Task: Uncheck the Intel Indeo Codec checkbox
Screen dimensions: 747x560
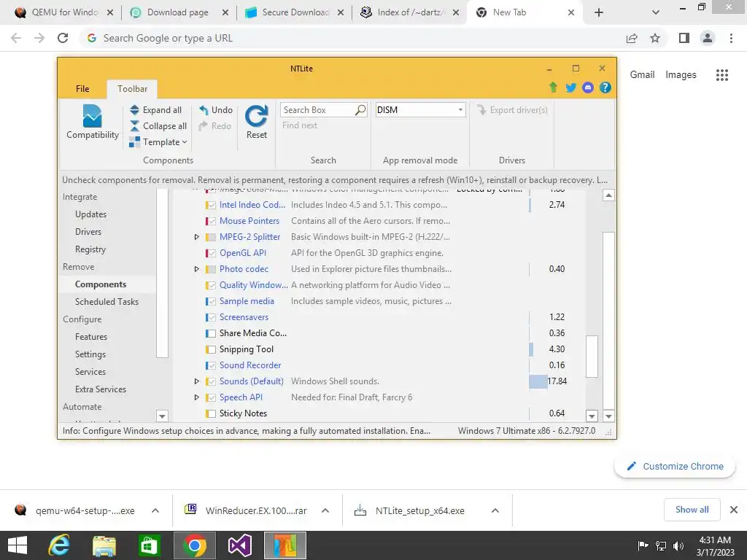Action: pyautogui.click(x=211, y=205)
